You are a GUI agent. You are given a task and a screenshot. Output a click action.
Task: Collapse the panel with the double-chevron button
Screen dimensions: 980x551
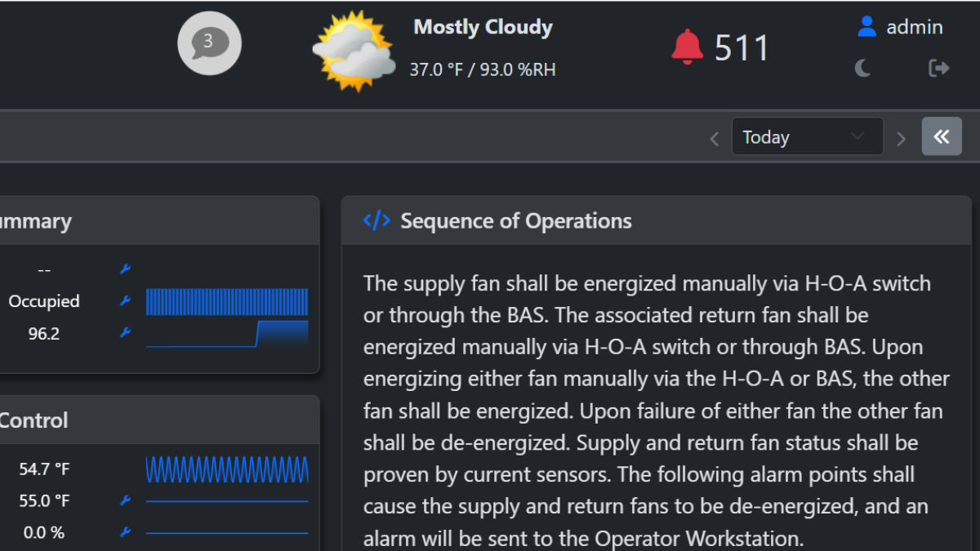(942, 136)
